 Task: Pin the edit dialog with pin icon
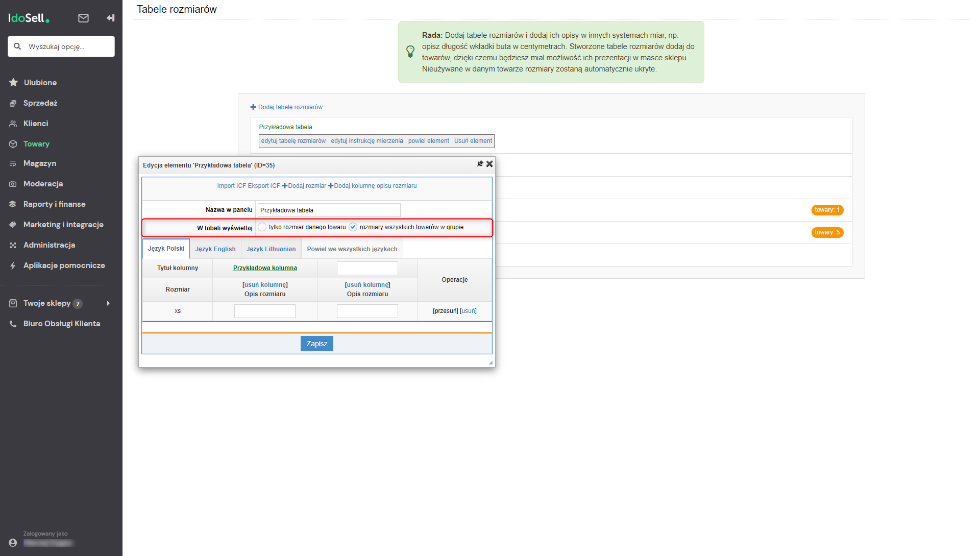pyautogui.click(x=480, y=164)
